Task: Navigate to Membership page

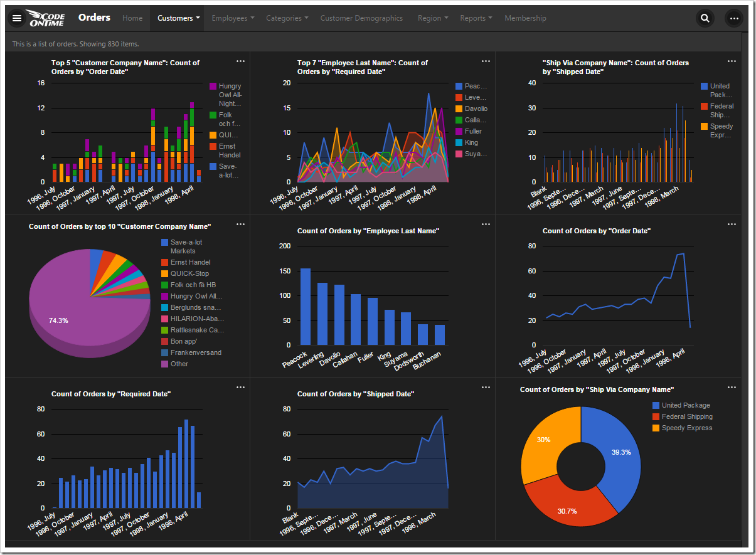Action: coord(525,18)
